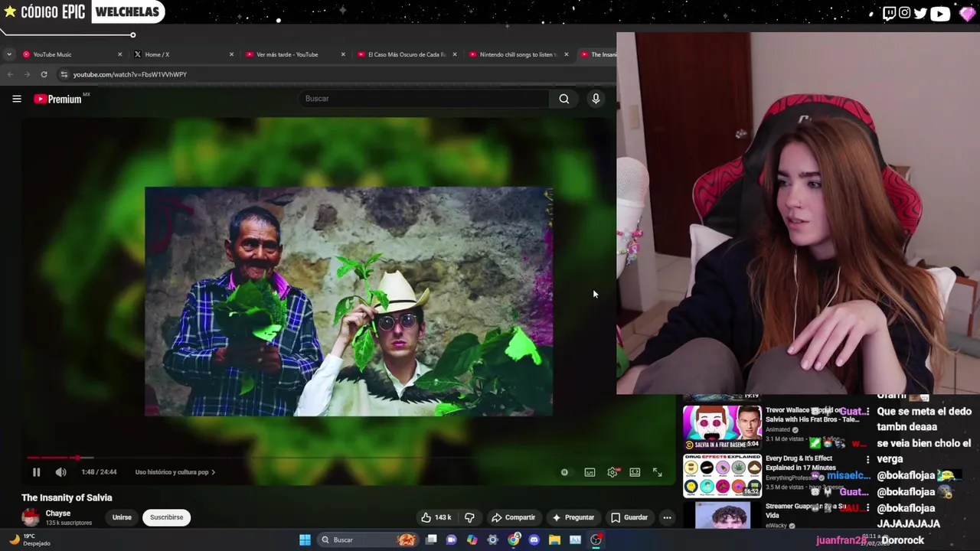Dislike the video
The width and height of the screenshot is (980, 551).
click(469, 517)
